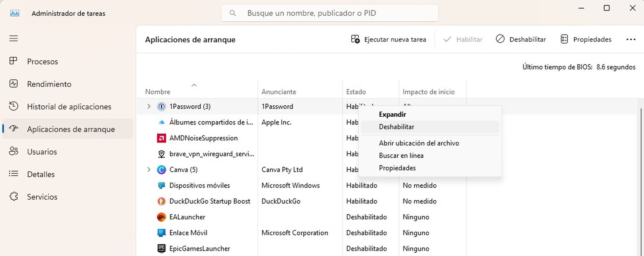The image size is (644, 256).
Task: Select the Enlace Móvil row name
Action: (x=188, y=233)
